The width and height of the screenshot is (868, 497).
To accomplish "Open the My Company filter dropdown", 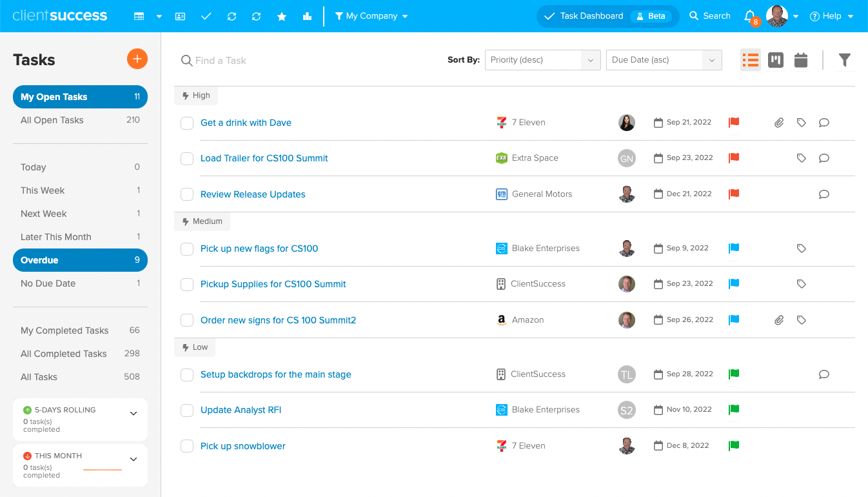I will [371, 16].
